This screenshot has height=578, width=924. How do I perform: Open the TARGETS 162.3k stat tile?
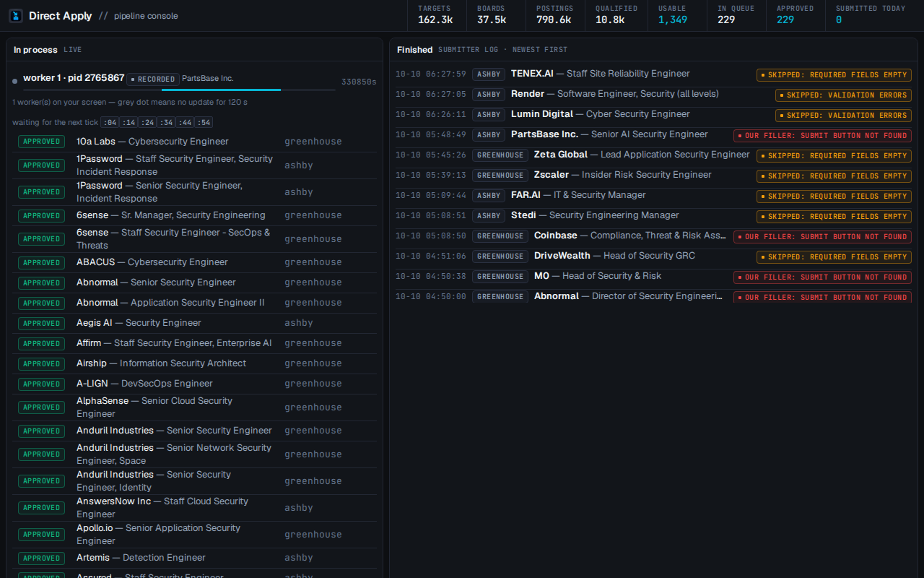(437, 15)
